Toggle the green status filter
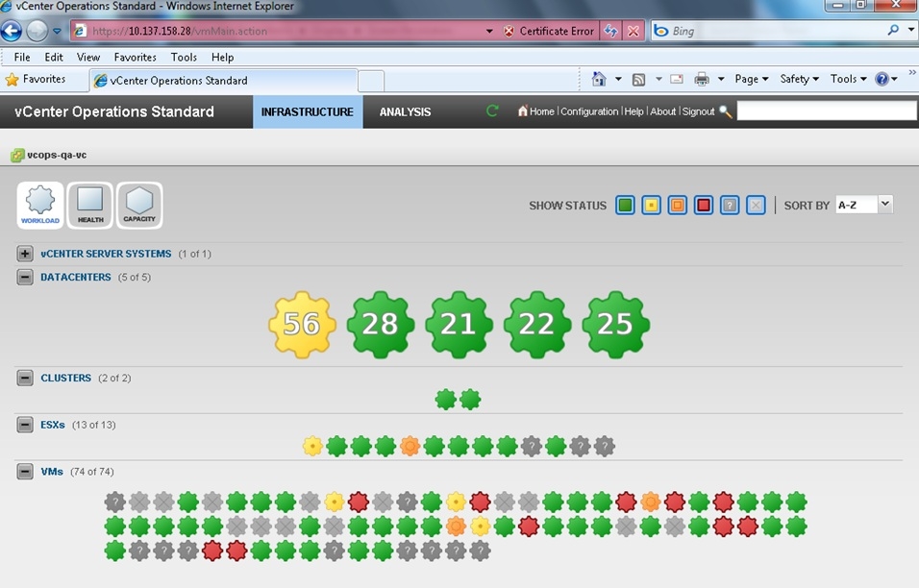The height and width of the screenshot is (588, 919). (626, 205)
